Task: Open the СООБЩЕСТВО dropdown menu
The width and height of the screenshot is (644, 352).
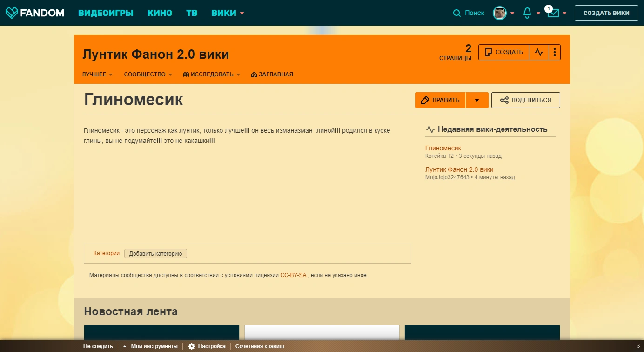Action: coord(148,74)
